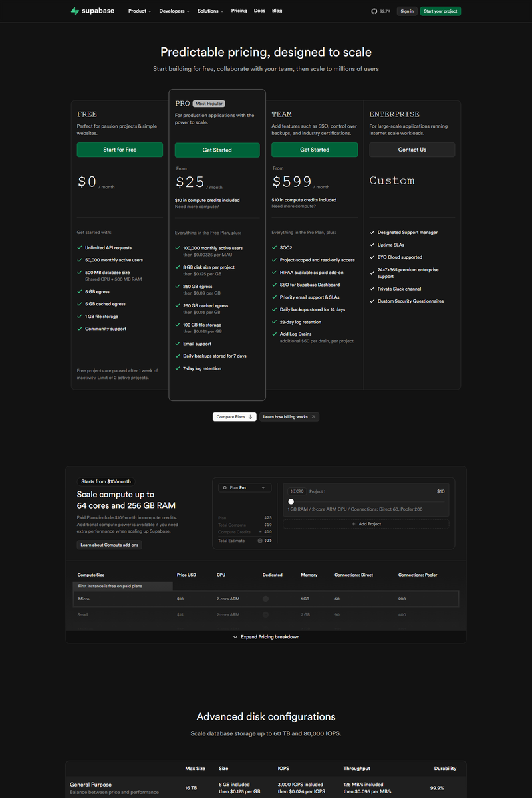Open the GitHub star count link

coord(381,11)
